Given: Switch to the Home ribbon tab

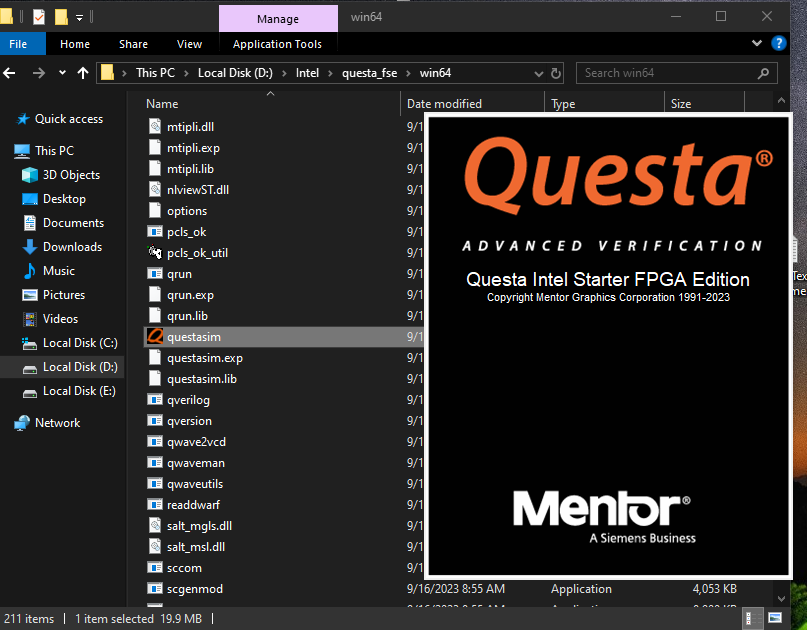Looking at the screenshot, I should [75, 44].
